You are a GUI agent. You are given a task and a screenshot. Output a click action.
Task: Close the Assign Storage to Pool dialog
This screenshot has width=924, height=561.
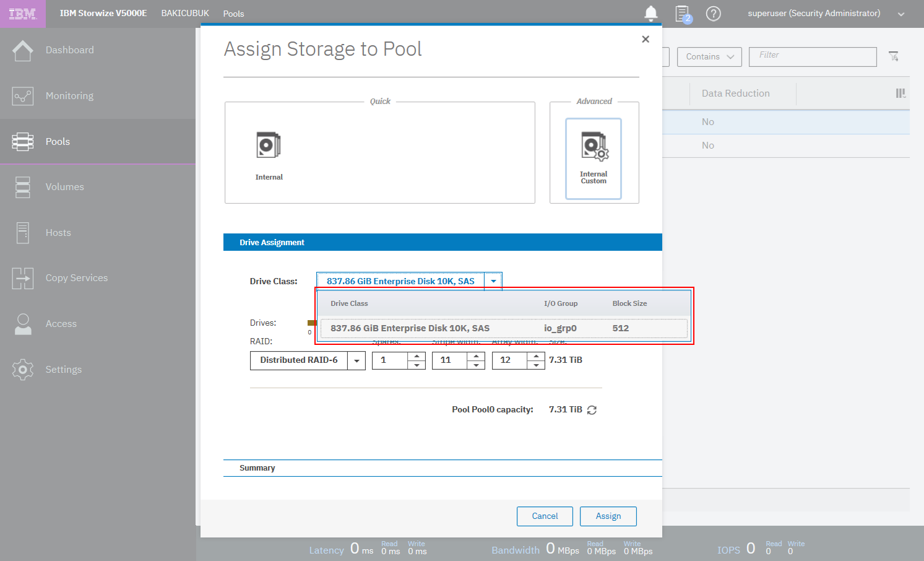click(x=646, y=39)
